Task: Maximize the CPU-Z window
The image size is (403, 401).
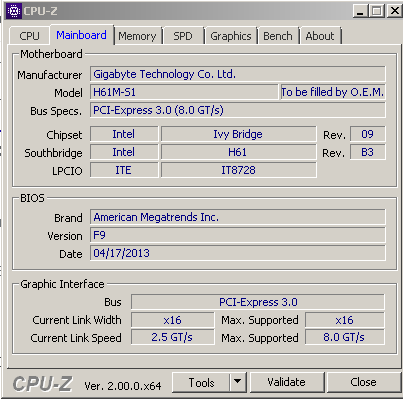Action: [377, 11]
